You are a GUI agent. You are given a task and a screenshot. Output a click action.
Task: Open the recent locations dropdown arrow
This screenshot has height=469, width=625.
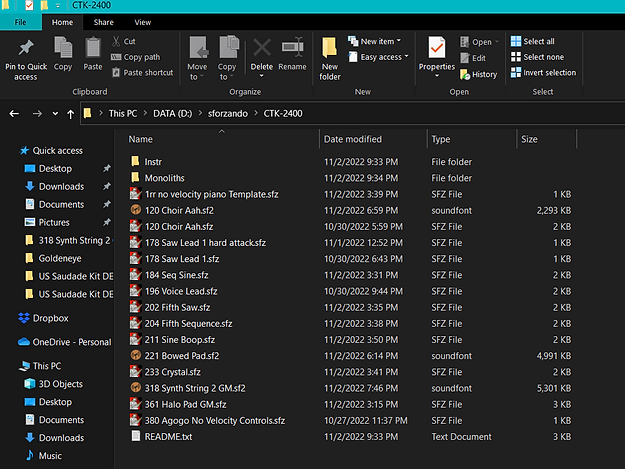[55, 114]
